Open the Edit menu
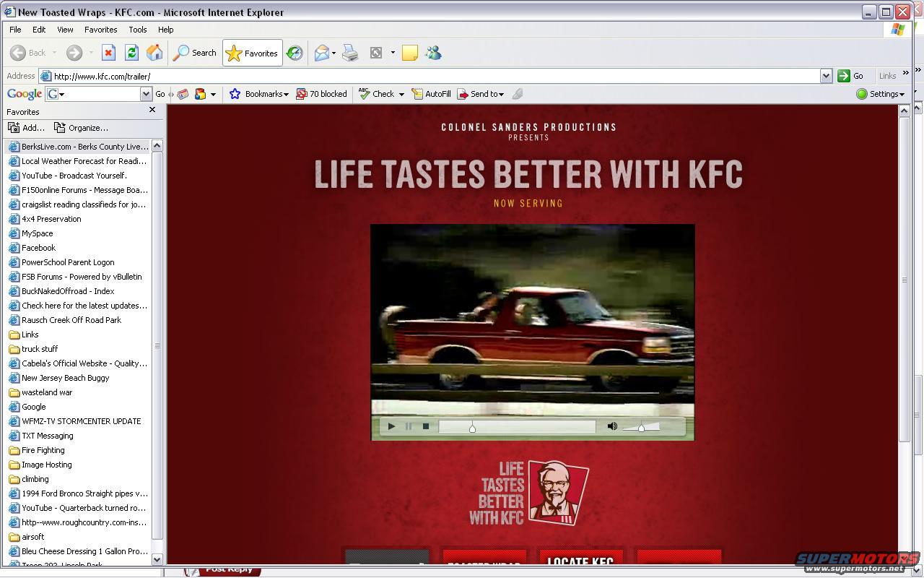Viewport: 924px width, 578px height. tap(39, 30)
